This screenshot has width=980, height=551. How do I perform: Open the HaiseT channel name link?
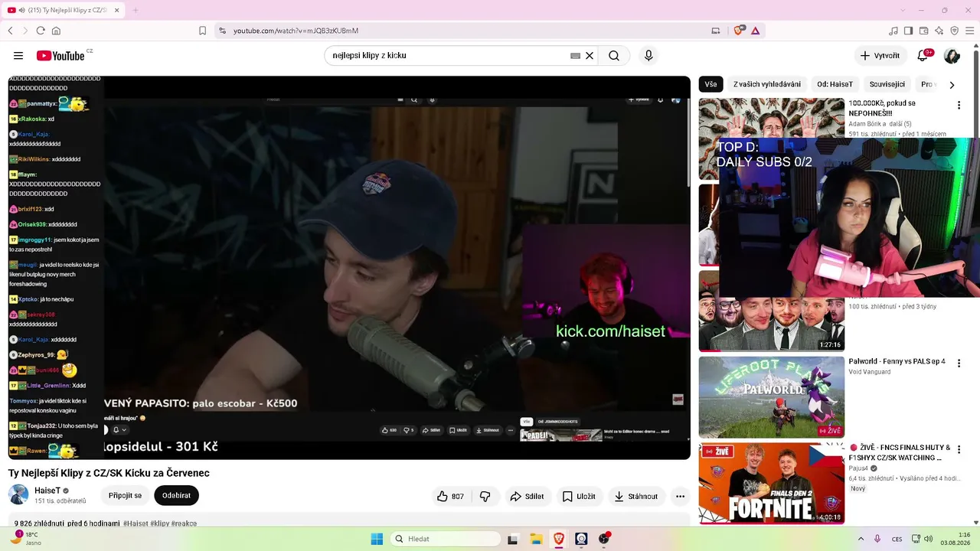[47, 491]
